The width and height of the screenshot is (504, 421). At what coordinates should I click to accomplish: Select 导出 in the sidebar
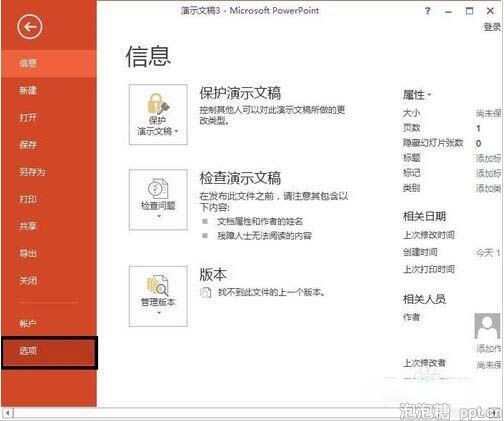point(49,254)
